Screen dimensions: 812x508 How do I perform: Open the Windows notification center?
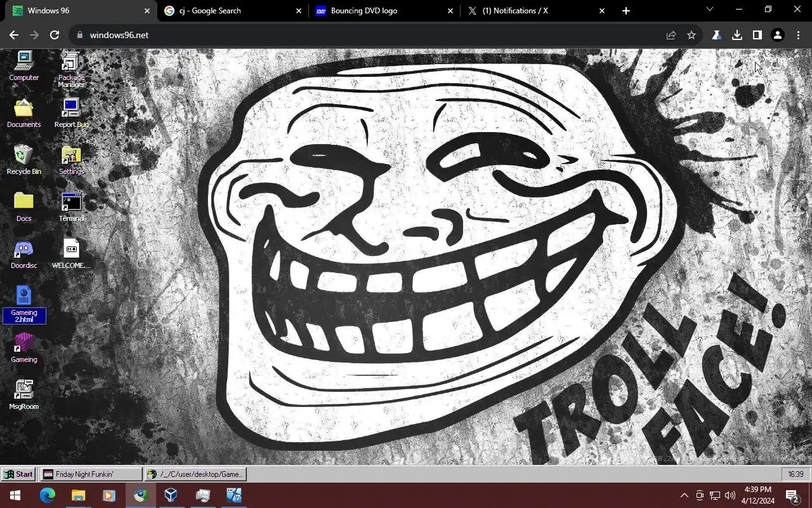pos(792,495)
